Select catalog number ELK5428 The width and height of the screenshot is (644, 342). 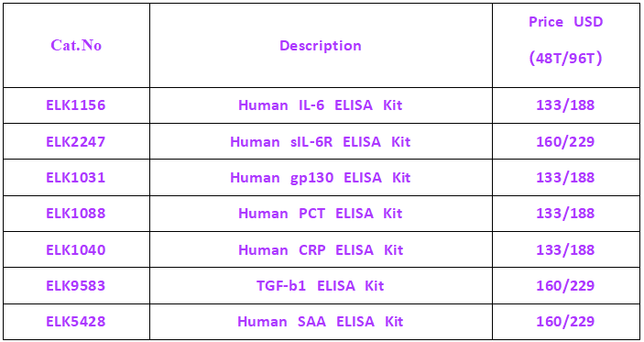(75, 321)
